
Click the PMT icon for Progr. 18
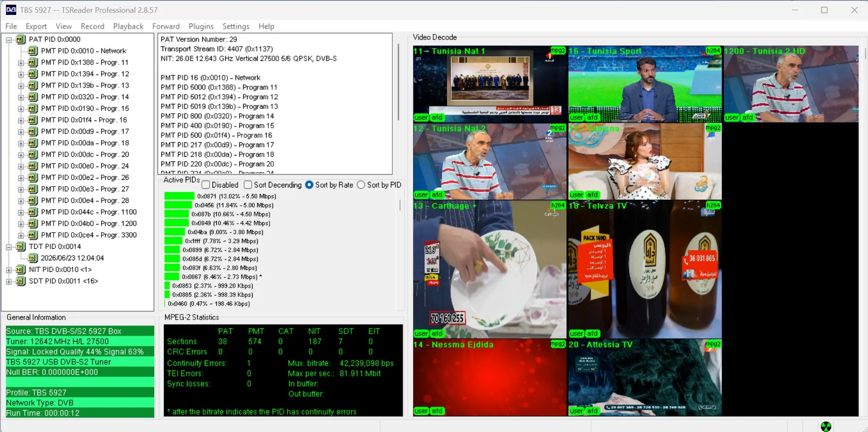(33, 143)
